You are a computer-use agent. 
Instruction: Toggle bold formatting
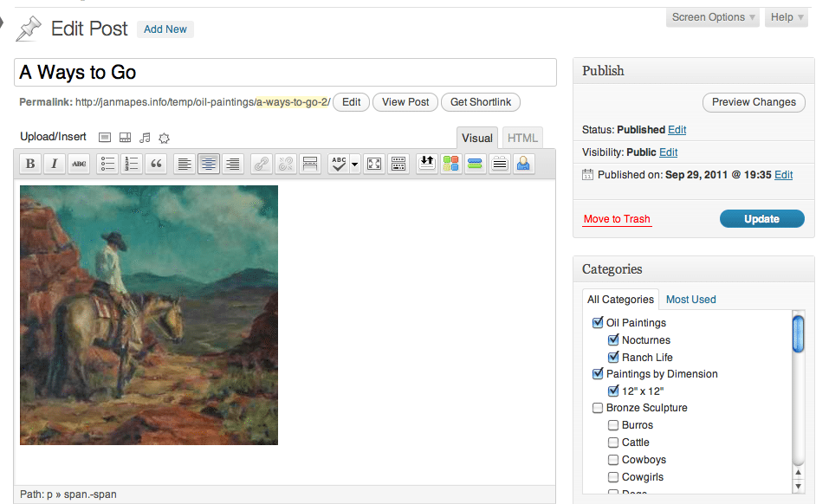point(30,164)
